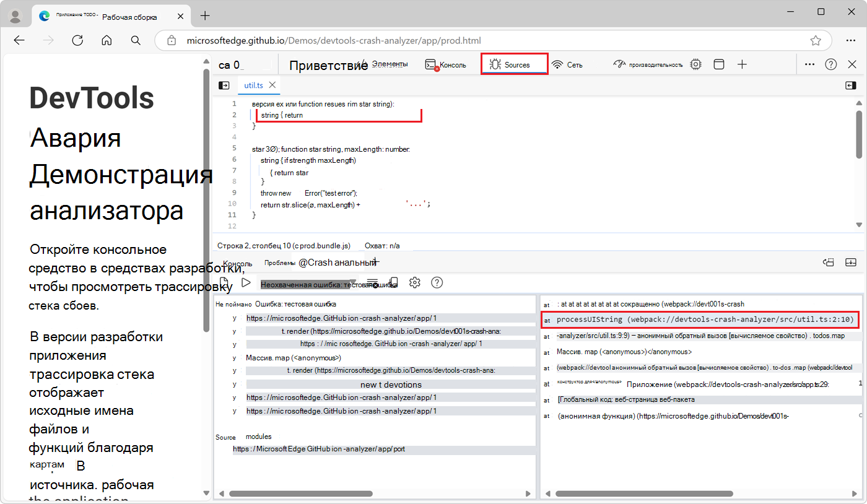Click line number 2 in the gutter
The image size is (867, 504).
pos(234,115)
